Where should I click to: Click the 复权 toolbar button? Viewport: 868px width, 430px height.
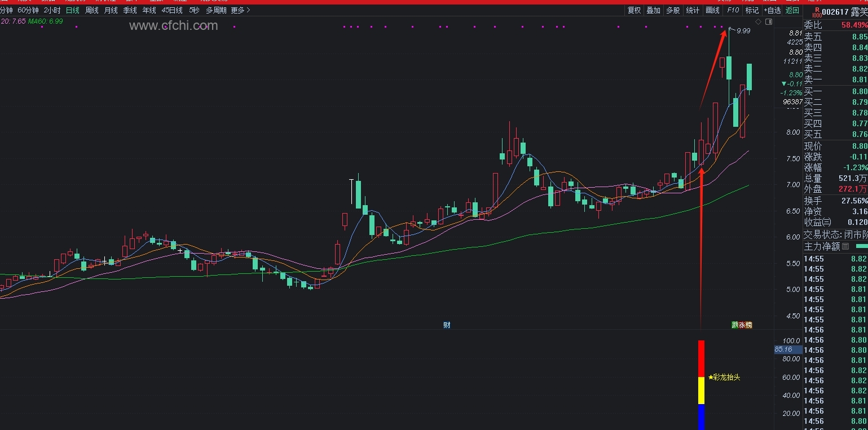click(x=635, y=10)
